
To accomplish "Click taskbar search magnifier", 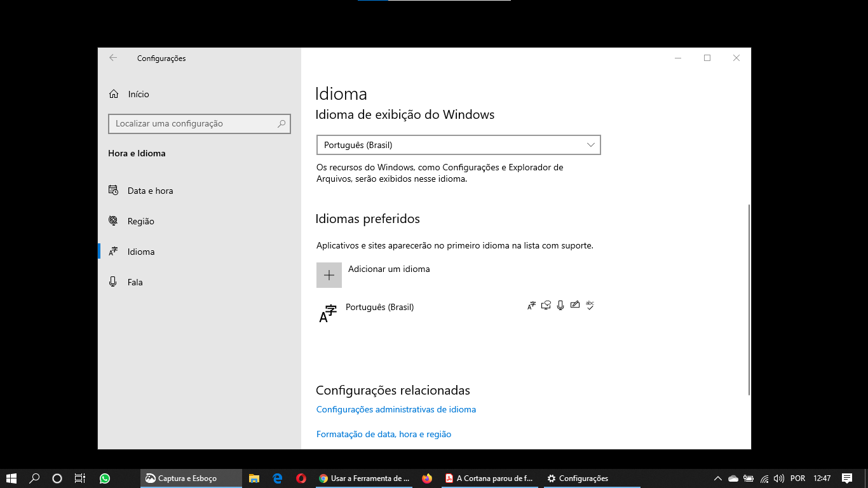I will (x=35, y=478).
